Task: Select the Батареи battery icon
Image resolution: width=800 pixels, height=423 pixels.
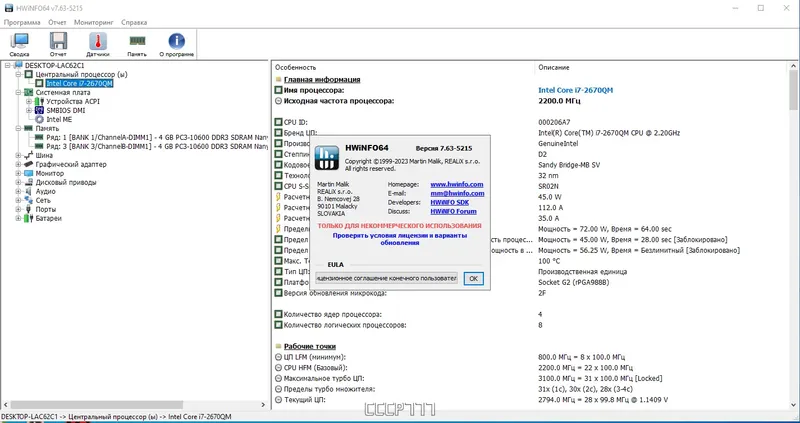Action: pos(29,218)
